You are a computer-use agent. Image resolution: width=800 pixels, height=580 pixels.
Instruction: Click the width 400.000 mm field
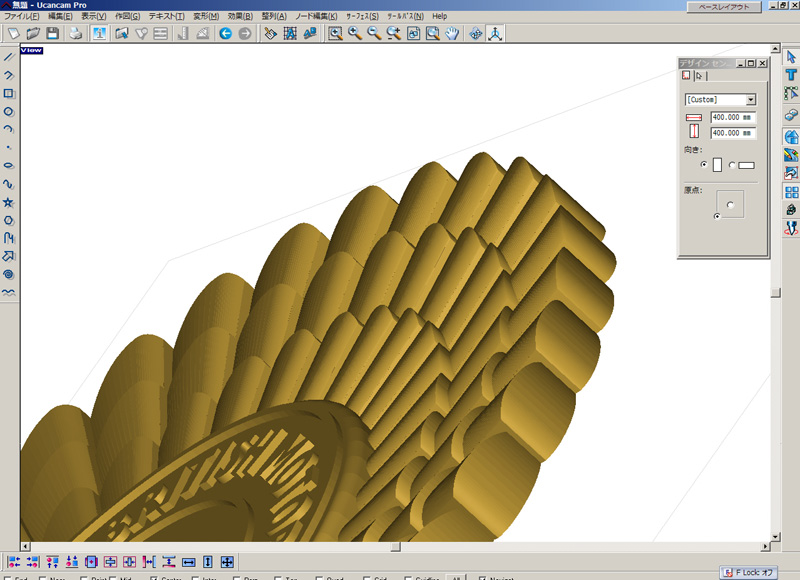pyautogui.click(x=733, y=117)
